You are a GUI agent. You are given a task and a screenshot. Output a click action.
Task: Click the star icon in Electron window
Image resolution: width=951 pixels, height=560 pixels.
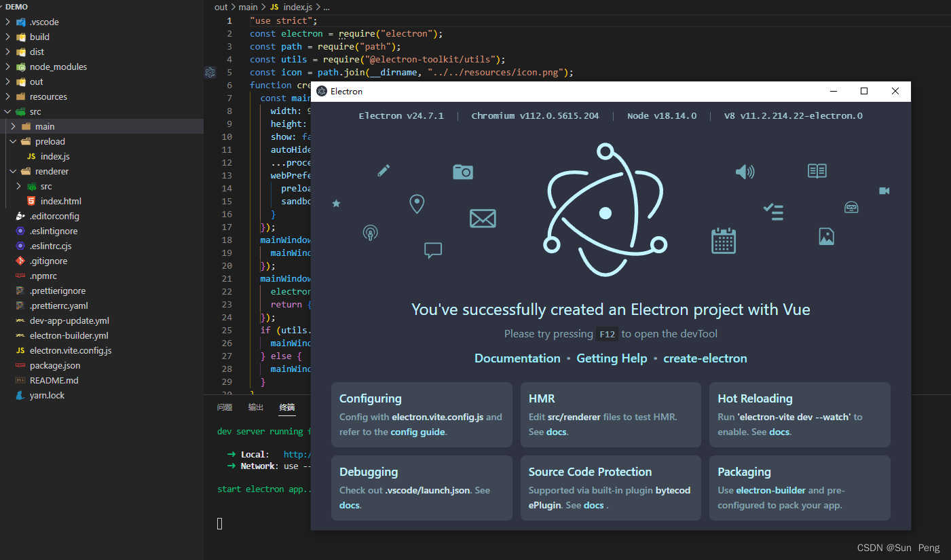pyautogui.click(x=336, y=203)
